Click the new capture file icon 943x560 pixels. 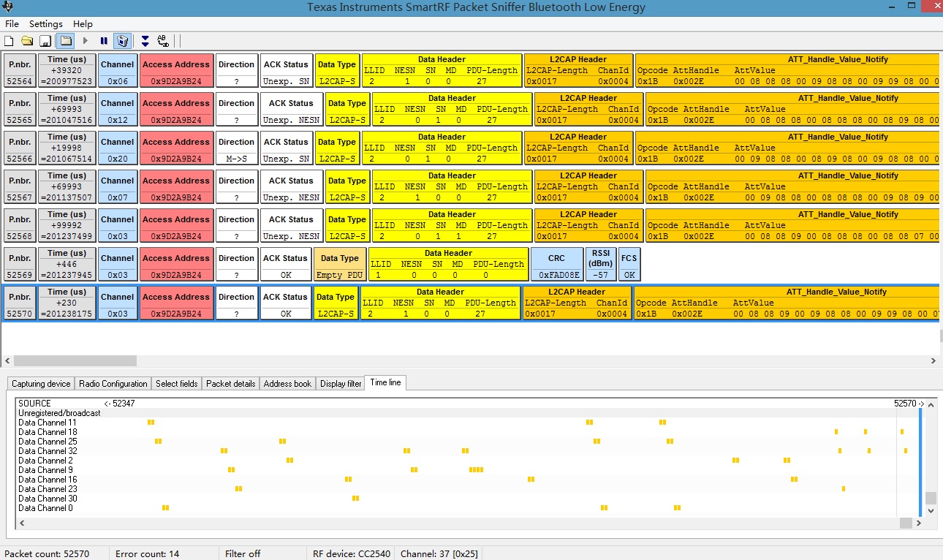tap(9, 41)
